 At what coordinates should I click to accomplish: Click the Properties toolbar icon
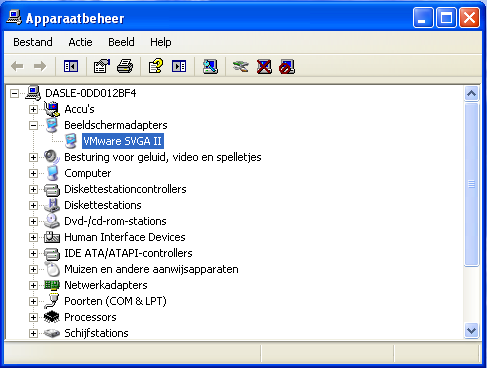tap(102, 66)
